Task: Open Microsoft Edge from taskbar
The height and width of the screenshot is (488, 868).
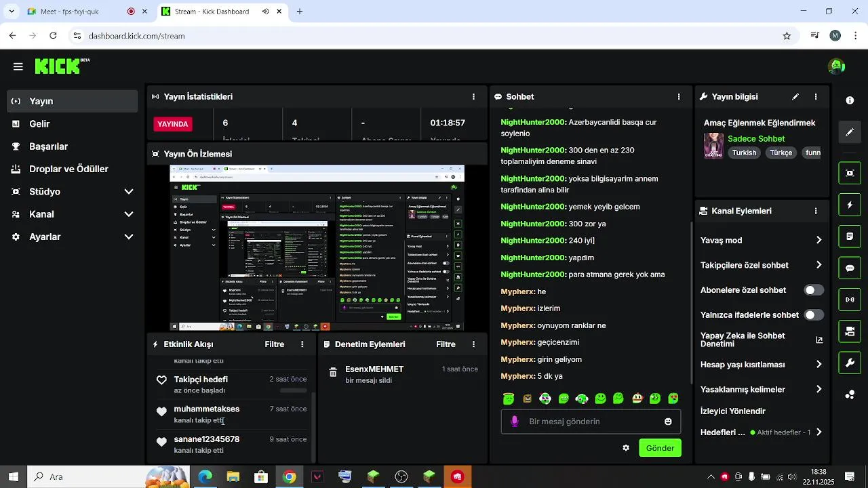Action: (x=205, y=477)
